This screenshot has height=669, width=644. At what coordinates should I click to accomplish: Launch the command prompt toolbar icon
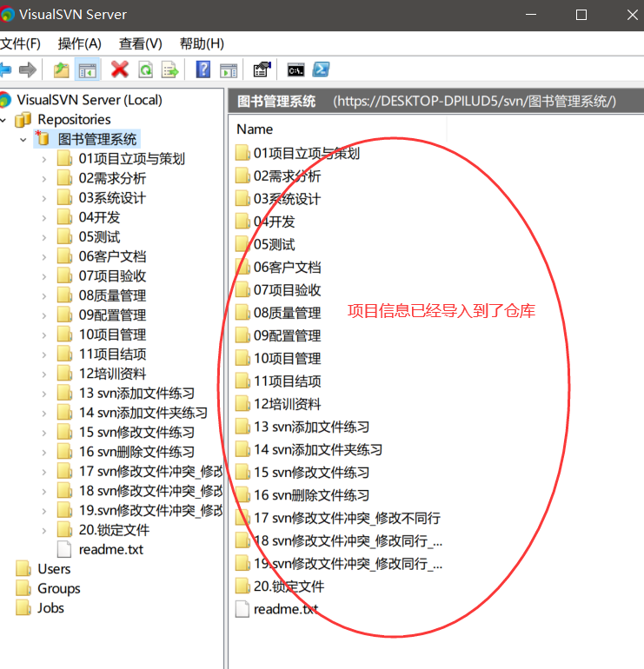click(x=295, y=70)
